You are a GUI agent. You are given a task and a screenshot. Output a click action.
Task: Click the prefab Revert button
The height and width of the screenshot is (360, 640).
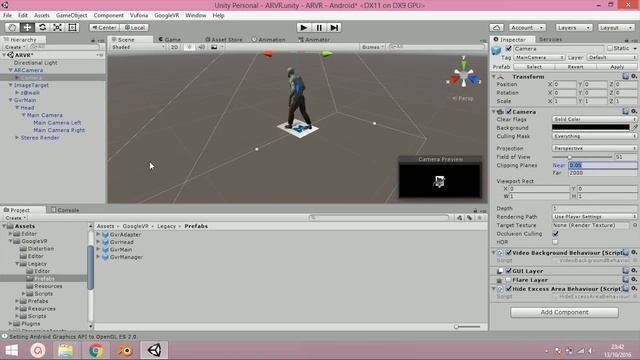pyautogui.click(x=575, y=67)
